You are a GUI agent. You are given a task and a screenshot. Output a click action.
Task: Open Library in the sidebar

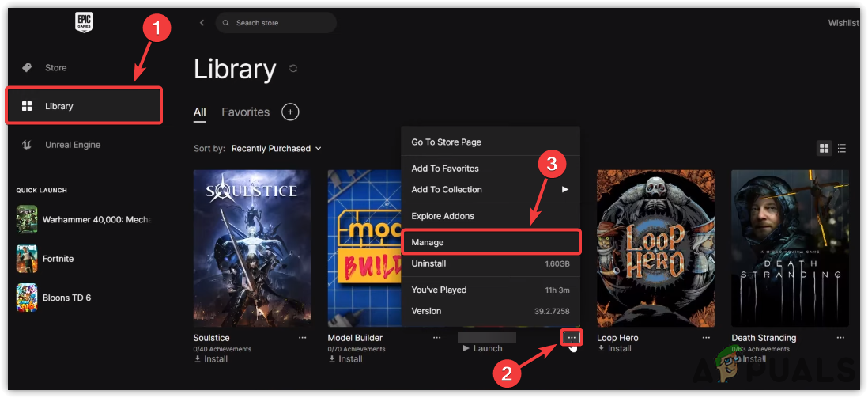pos(84,105)
